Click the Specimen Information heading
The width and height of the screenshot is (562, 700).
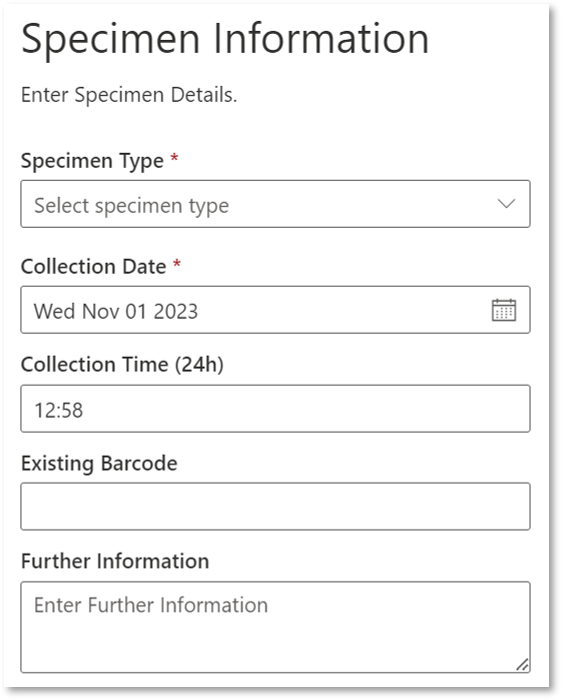(225, 40)
